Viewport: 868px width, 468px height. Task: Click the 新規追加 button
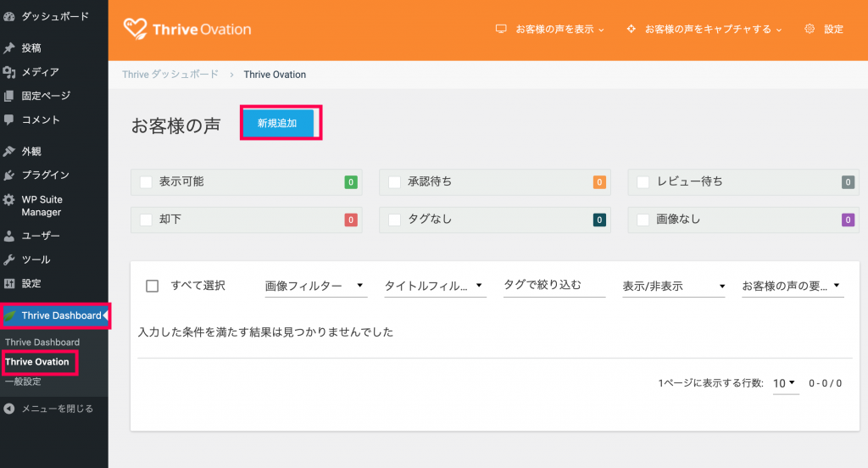(x=277, y=123)
